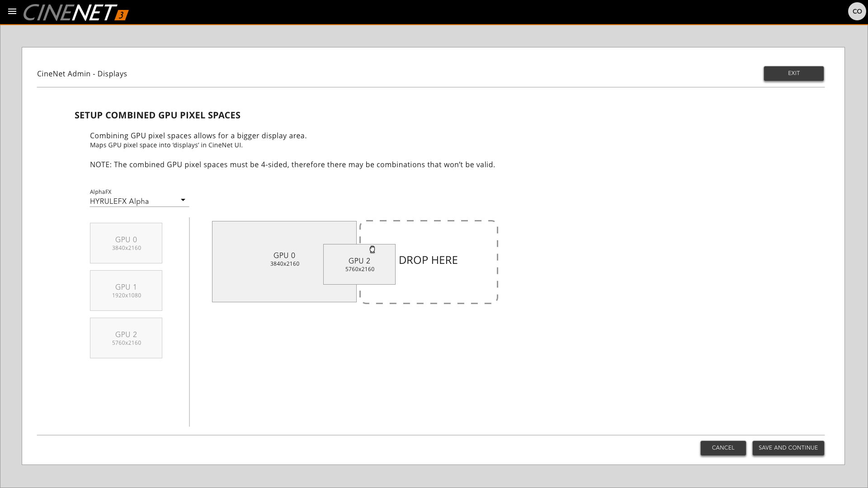Click the EXIT button
The image size is (868, 488).
pos(793,74)
